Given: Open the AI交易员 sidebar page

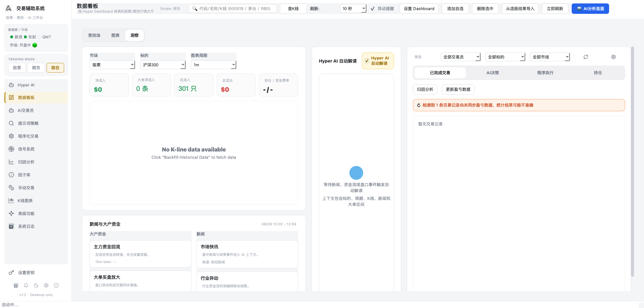Looking at the screenshot, I should [x=36, y=110].
